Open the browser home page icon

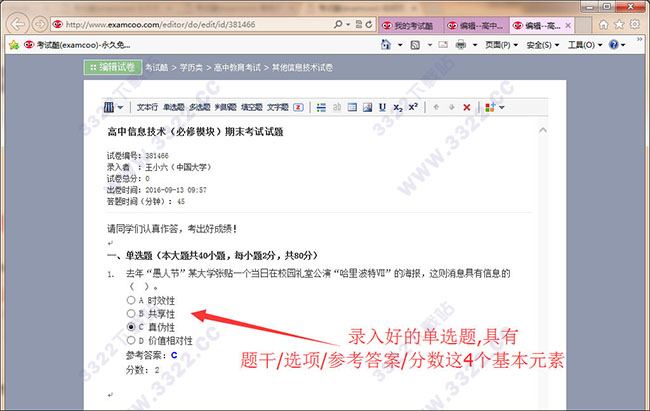click(604, 24)
